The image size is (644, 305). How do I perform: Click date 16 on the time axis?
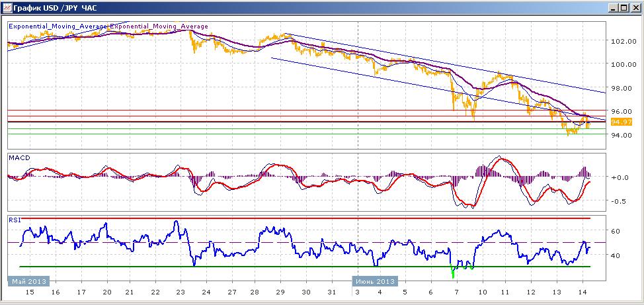[56, 292]
